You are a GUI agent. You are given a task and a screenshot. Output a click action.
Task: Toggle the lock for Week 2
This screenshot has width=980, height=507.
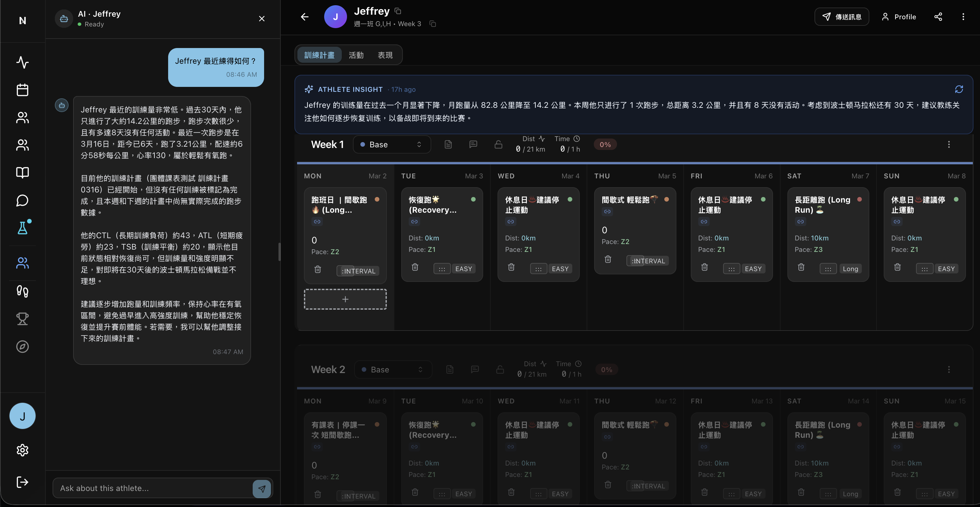(x=499, y=369)
